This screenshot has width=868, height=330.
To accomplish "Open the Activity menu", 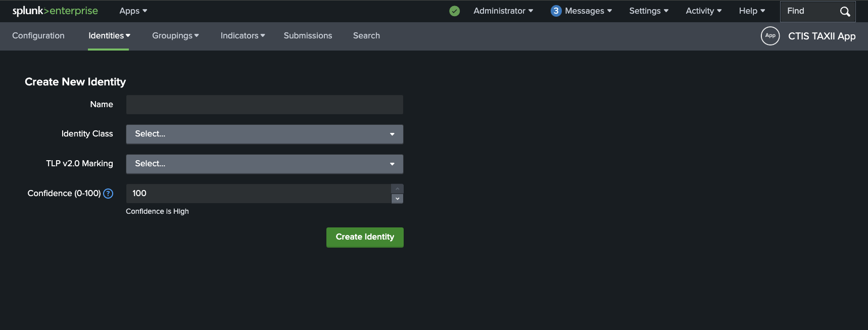I will [703, 11].
